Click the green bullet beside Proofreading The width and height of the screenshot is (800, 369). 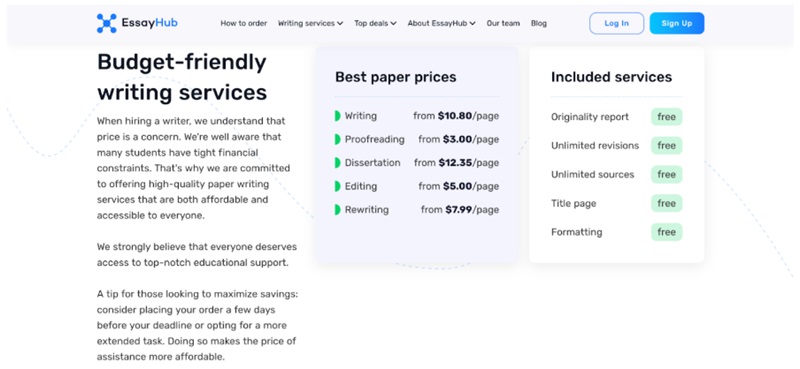coord(337,139)
